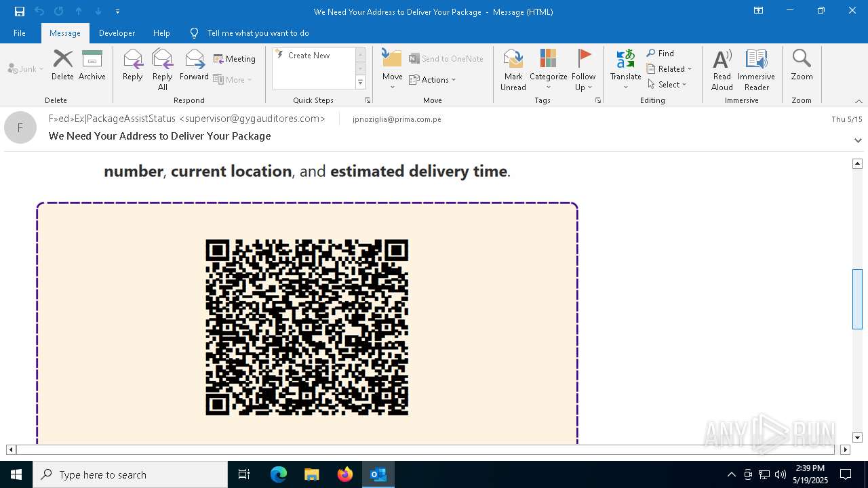Open Tags dialog launcher

[598, 100]
